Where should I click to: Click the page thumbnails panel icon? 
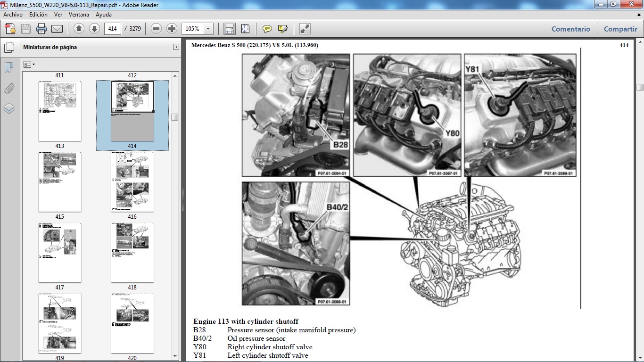(x=9, y=47)
